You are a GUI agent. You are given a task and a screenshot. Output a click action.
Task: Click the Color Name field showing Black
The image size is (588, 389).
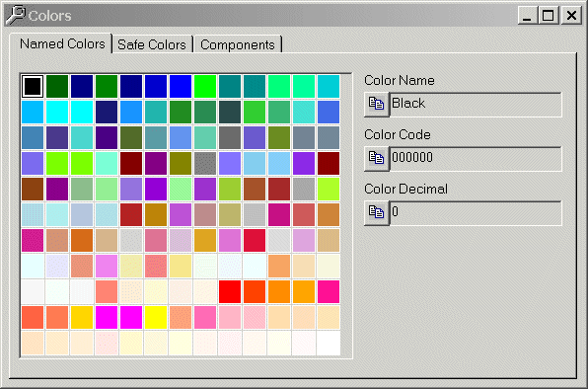pos(476,105)
